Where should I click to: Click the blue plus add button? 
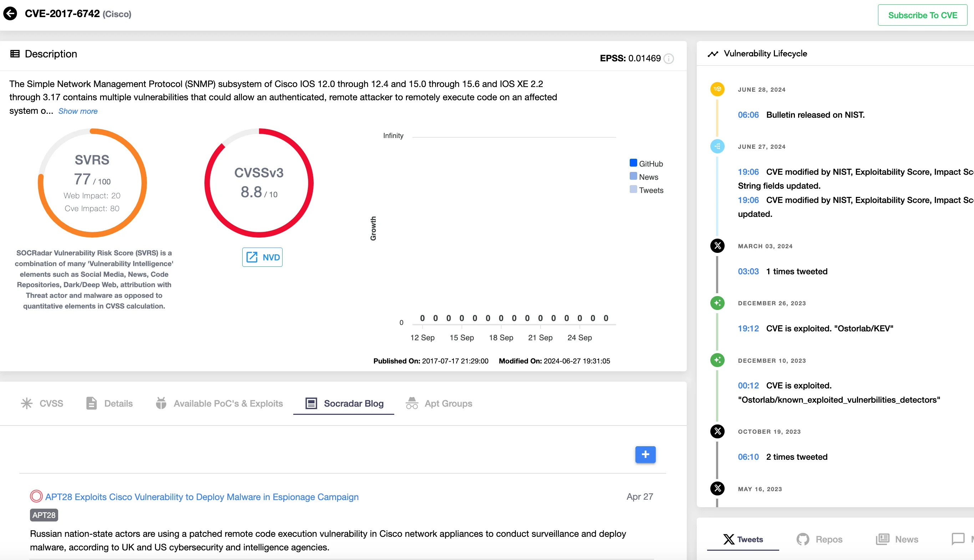[x=645, y=455]
